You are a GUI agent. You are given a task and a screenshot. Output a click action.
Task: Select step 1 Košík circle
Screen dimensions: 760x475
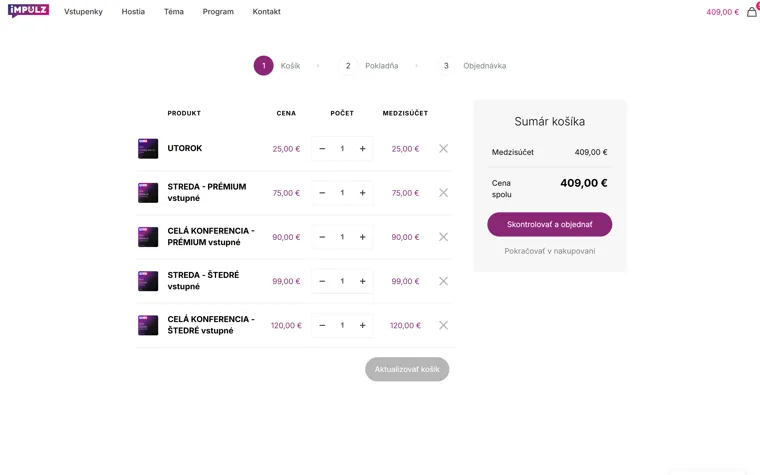[264, 66]
